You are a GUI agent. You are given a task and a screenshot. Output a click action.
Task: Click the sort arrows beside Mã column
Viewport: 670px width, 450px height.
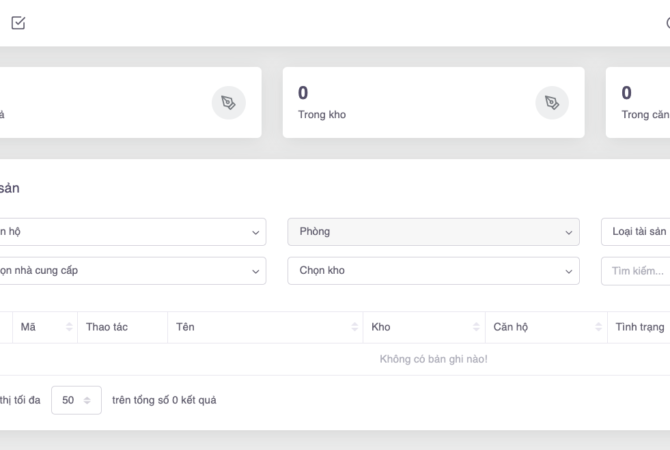(69, 327)
